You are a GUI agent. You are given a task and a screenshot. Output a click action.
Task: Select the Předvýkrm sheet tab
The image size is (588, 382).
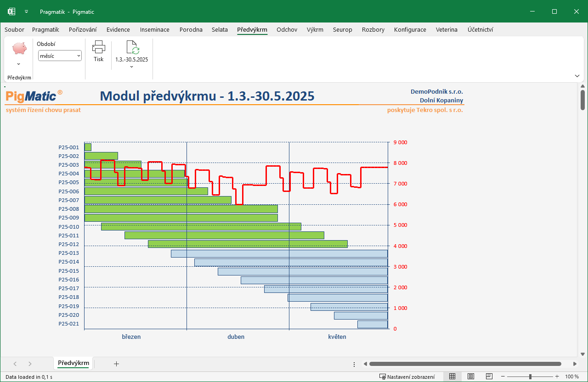coord(73,363)
